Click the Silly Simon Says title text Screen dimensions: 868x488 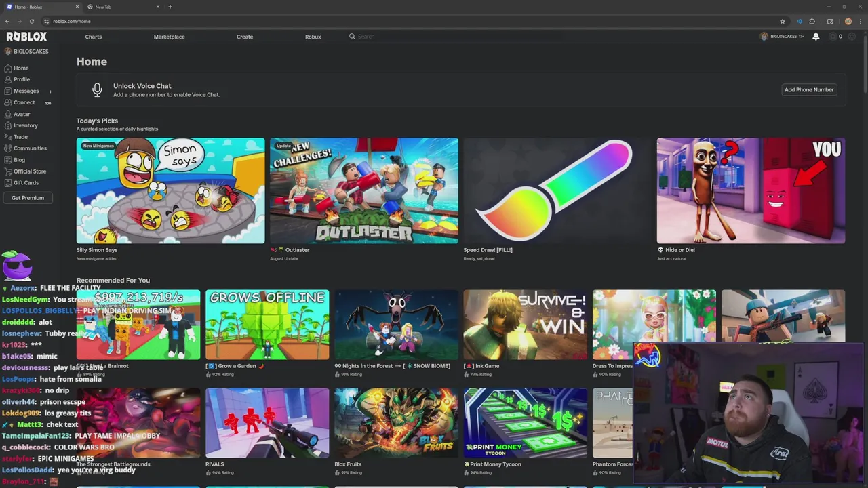pos(97,250)
